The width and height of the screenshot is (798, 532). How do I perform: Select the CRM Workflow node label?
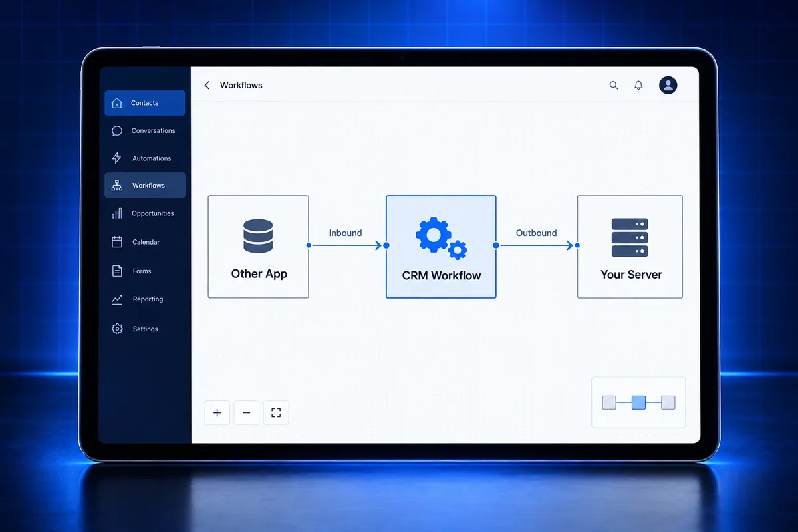pyautogui.click(x=442, y=275)
